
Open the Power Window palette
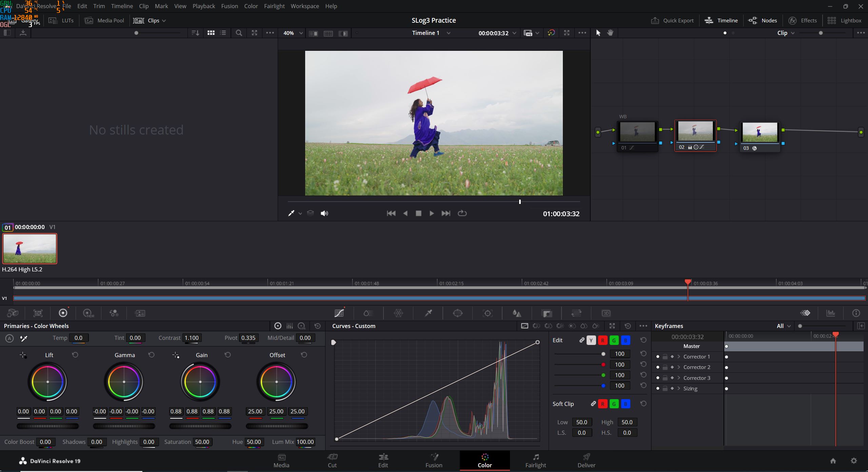point(458,313)
